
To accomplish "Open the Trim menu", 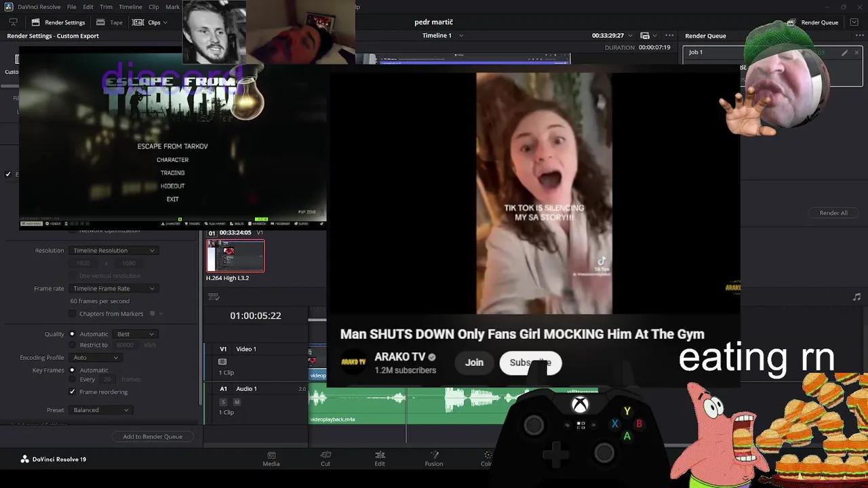I will click(106, 7).
